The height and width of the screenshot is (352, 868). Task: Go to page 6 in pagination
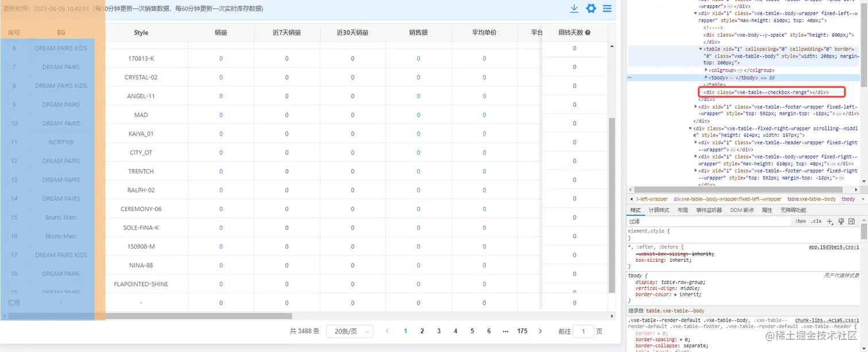pyautogui.click(x=489, y=331)
